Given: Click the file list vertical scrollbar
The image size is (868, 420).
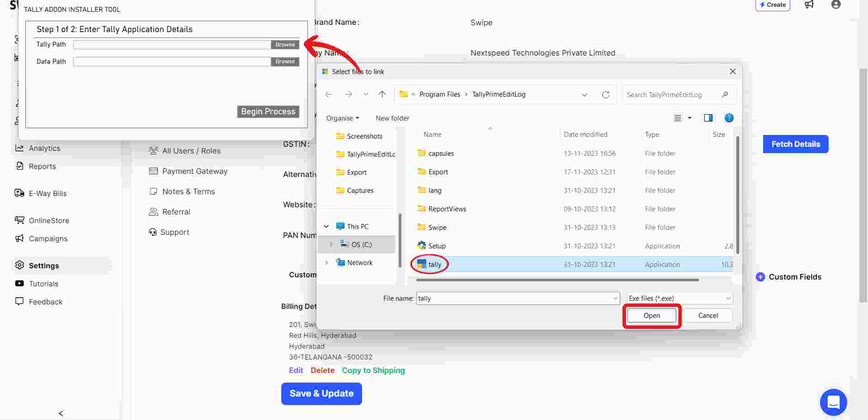Looking at the screenshot, I should (738, 194).
